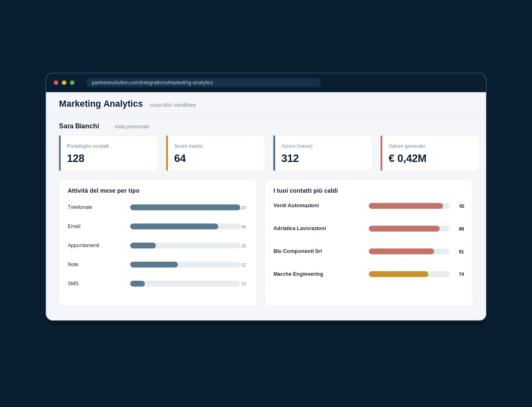Screen dimensions: 532x407
Task: Click the Email activity bar
Action: point(185,226)
